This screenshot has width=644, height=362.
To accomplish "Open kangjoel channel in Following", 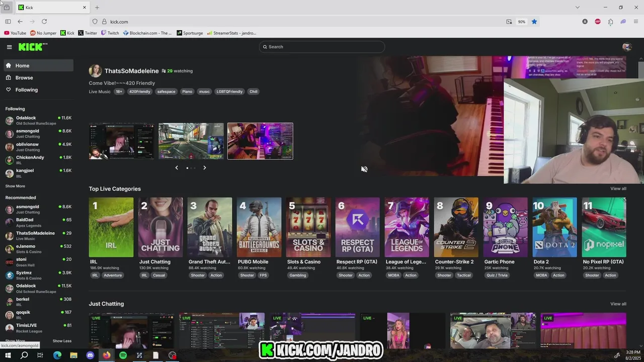I will tap(39, 173).
